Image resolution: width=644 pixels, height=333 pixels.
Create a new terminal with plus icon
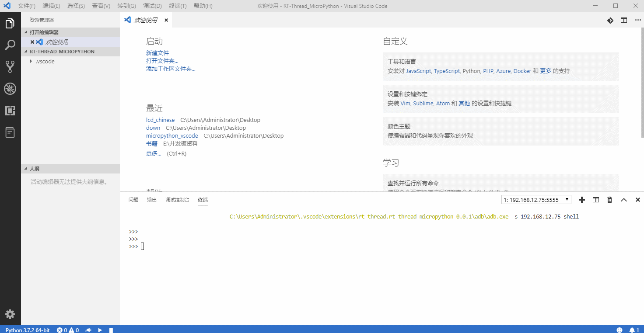point(581,200)
